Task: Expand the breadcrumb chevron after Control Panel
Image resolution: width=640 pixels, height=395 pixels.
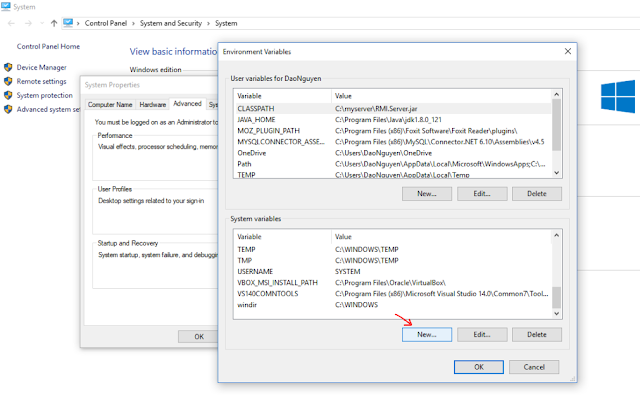Action: click(133, 24)
